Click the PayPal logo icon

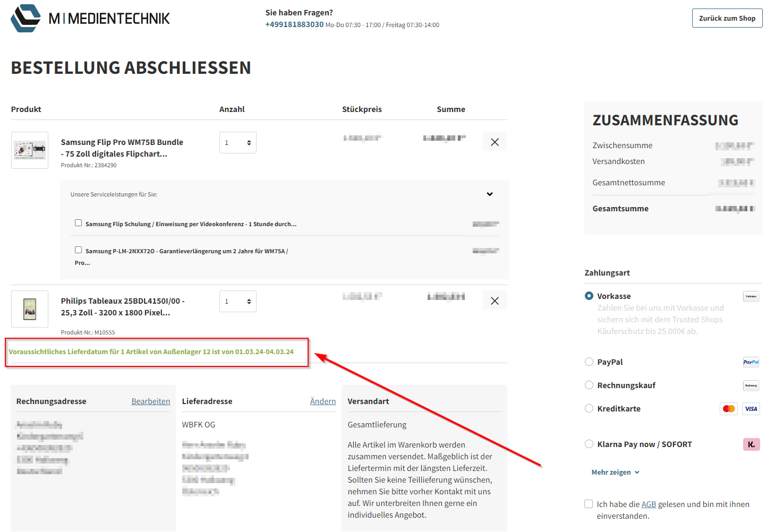click(x=751, y=362)
